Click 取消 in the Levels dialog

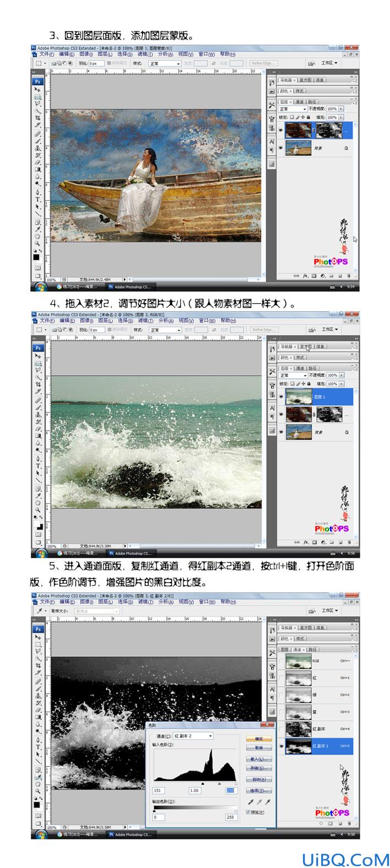point(259,748)
